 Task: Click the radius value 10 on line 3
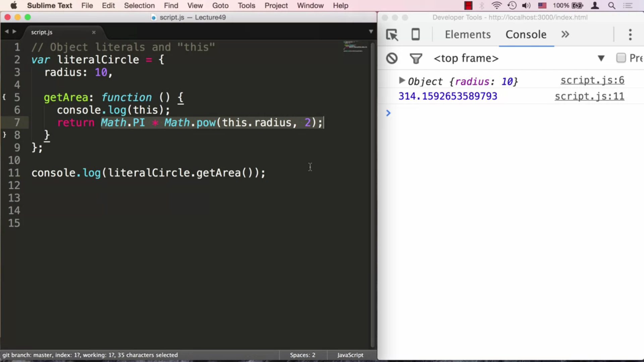101,72
